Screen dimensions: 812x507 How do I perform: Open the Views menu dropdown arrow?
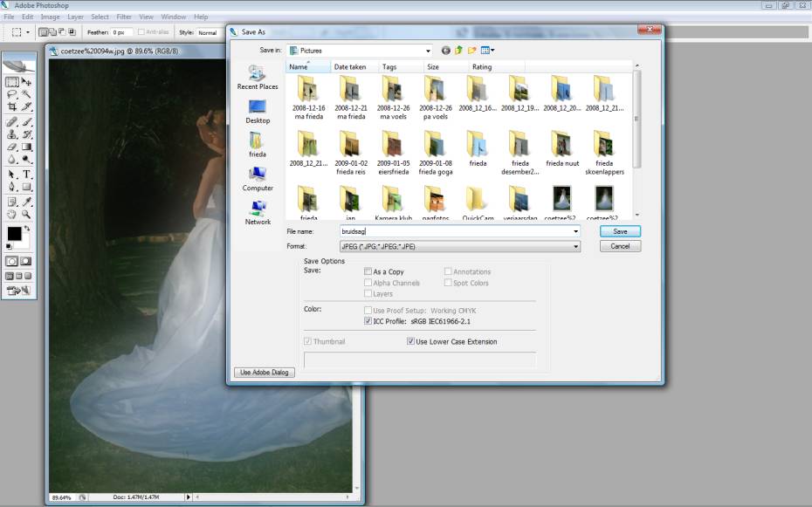(x=492, y=51)
